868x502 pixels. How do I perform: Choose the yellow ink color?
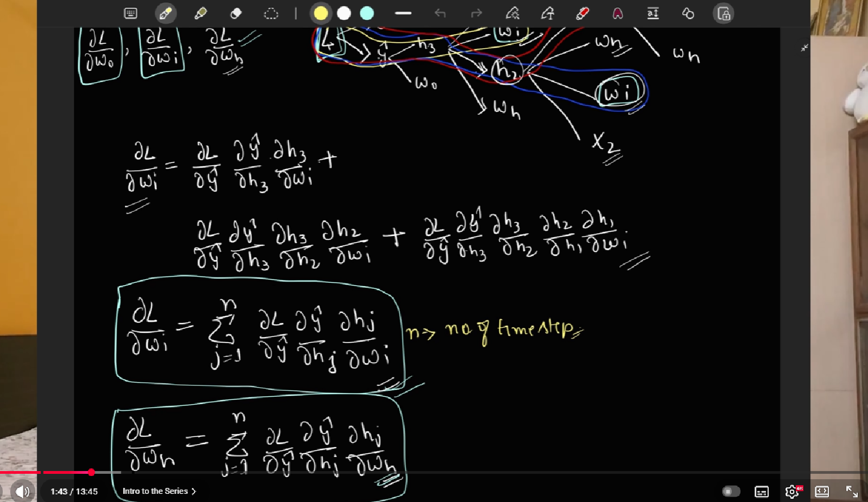[321, 14]
